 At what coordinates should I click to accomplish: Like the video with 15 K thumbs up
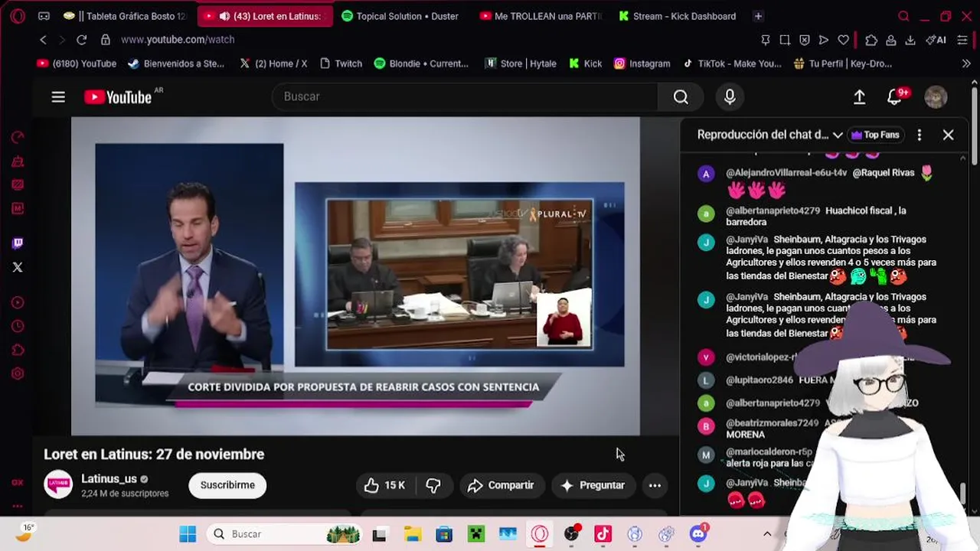384,485
